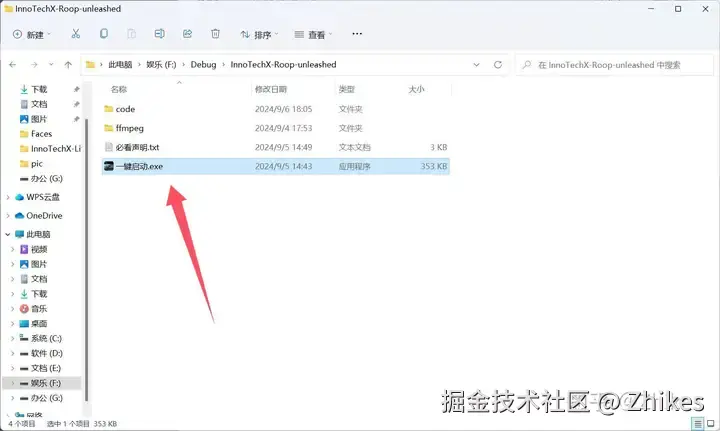Click 此电脑 in the address breadcrumb
Viewport: 720px width, 431px height.
120,65
